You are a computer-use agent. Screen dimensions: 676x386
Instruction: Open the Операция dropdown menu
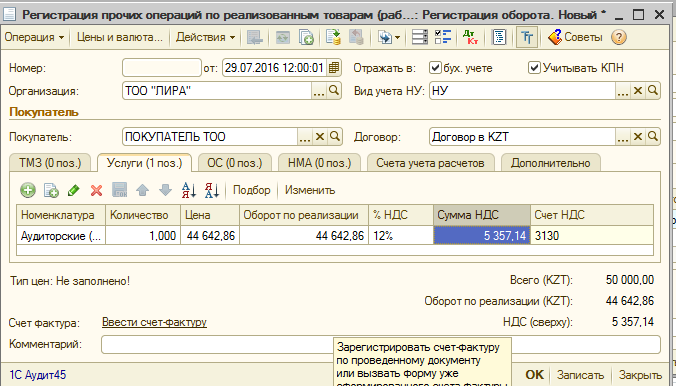coord(34,37)
